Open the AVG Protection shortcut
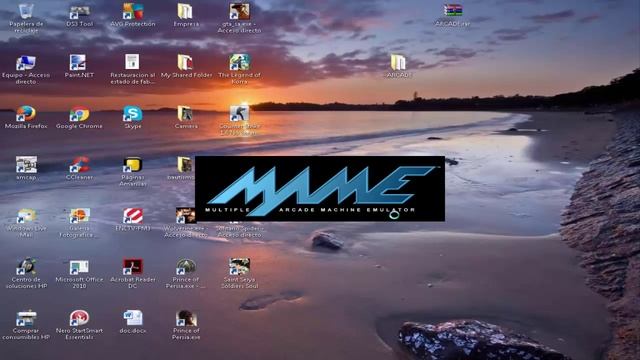Viewport: 640px width, 360px height. click(x=133, y=11)
